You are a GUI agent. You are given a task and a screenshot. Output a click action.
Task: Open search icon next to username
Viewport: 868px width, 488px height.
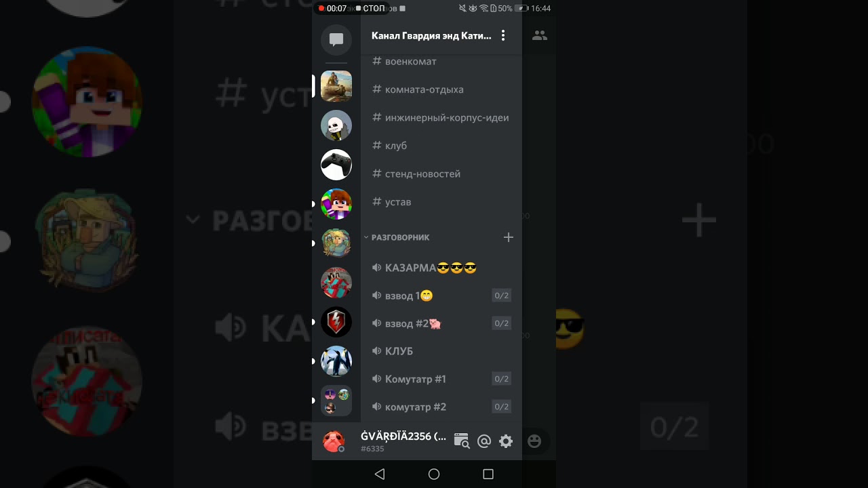461,441
